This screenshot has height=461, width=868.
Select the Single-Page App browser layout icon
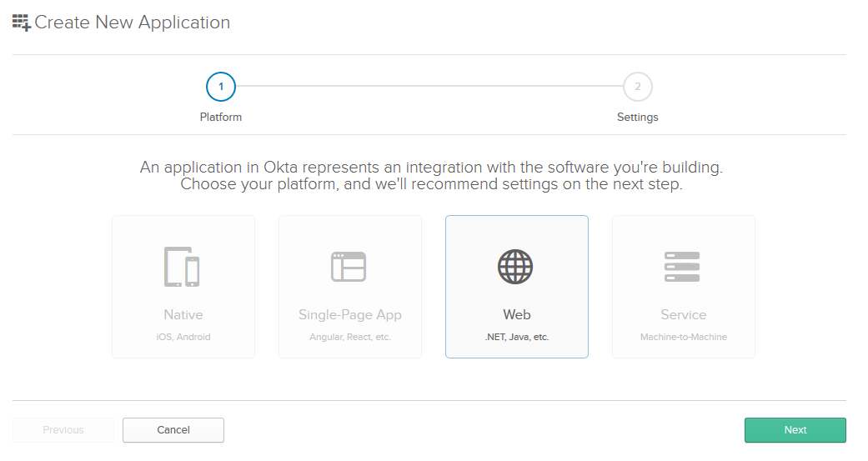coord(349,267)
